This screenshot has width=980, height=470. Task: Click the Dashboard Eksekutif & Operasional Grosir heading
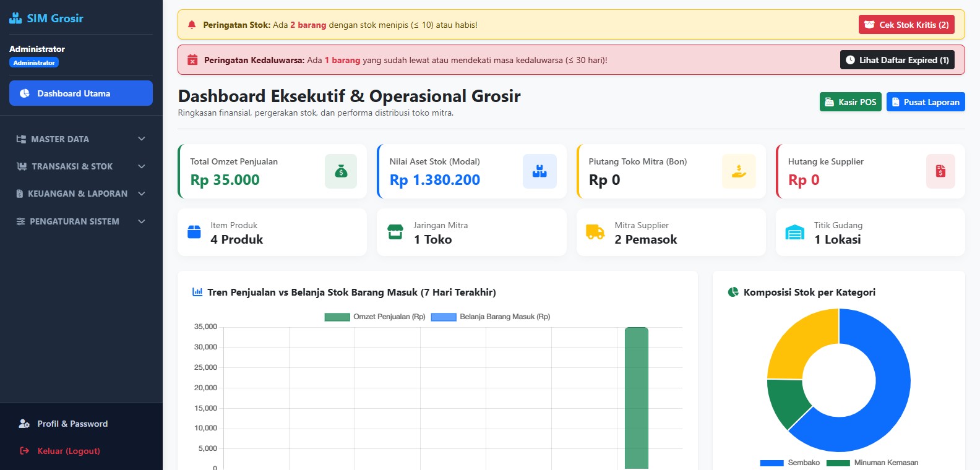coord(350,96)
